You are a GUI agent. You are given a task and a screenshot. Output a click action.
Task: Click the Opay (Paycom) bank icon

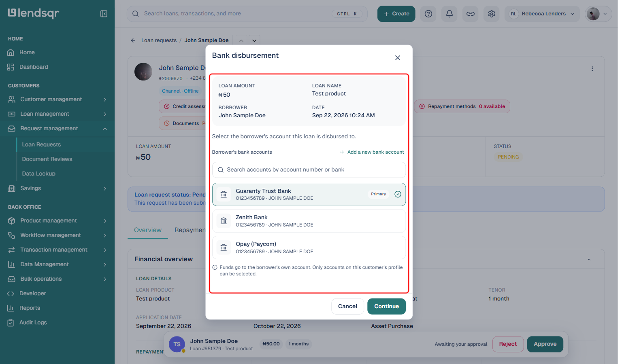click(x=224, y=248)
